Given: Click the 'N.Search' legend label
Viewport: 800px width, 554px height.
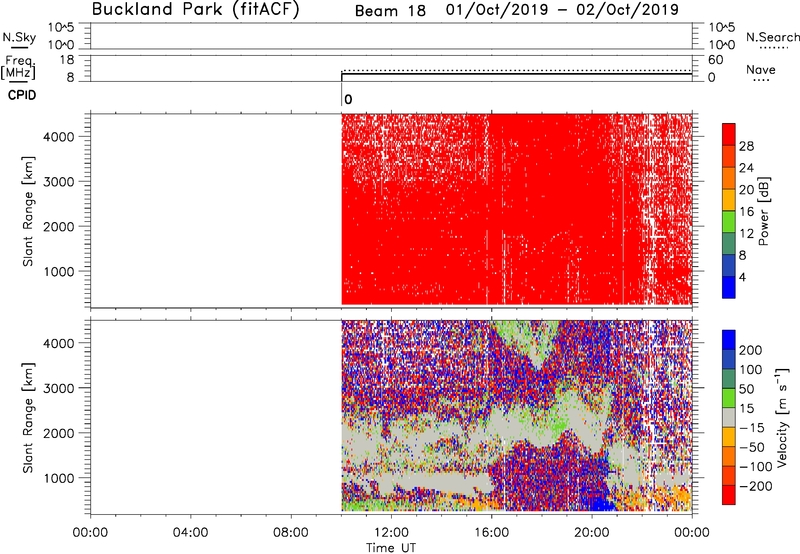Looking at the screenshot, I should pos(772,37).
